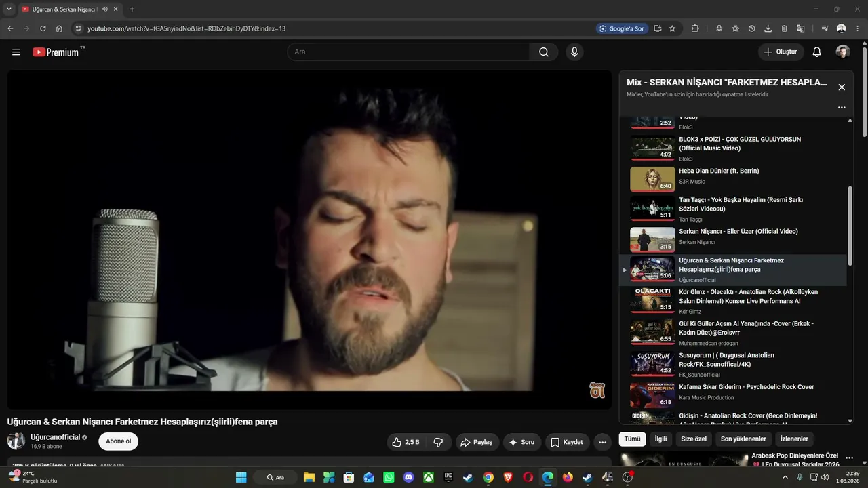Play BLOK3 x POİZİ Çok Güzel Gülüyorsun

[733, 148]
